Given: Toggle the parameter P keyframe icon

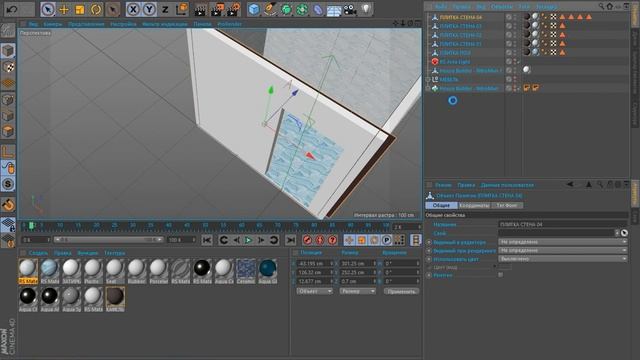Looking at the screenshot, I should pyautogui.click(x=386, y=240).
